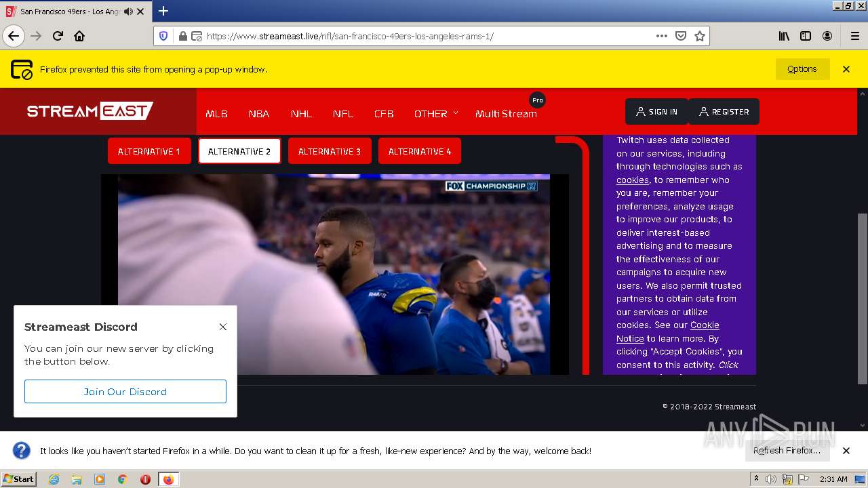The width and height of the screenshot is (868, 488).
Task: Launch Google Chrome from taskbar
Action: point(123,479)
